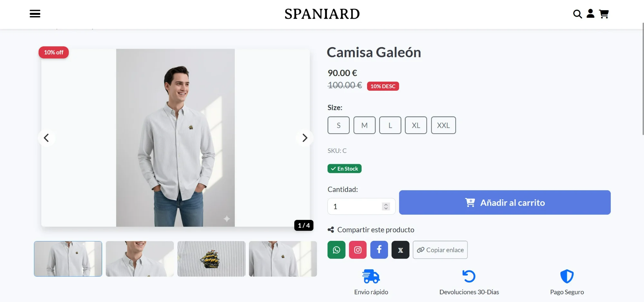Open the hamburger navigation menu
This screenshot has height=302, width=644.
tap(35, 14)
